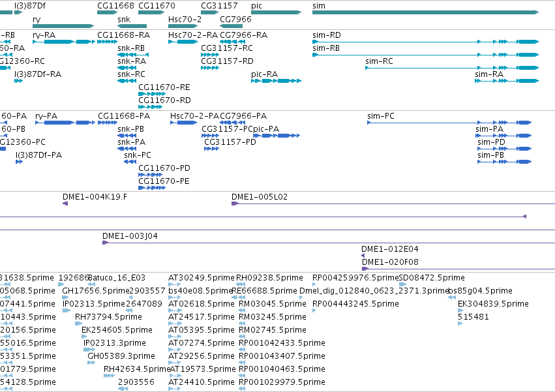Viewport: 555px width, 392px height.
Task: Select the sim gene bar
Action: pos(425,12)
